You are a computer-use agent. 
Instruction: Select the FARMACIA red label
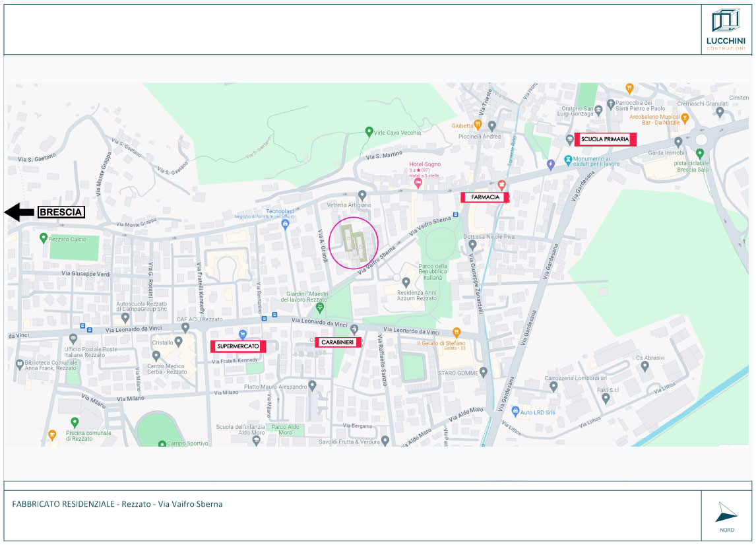[x=485, y=197]
